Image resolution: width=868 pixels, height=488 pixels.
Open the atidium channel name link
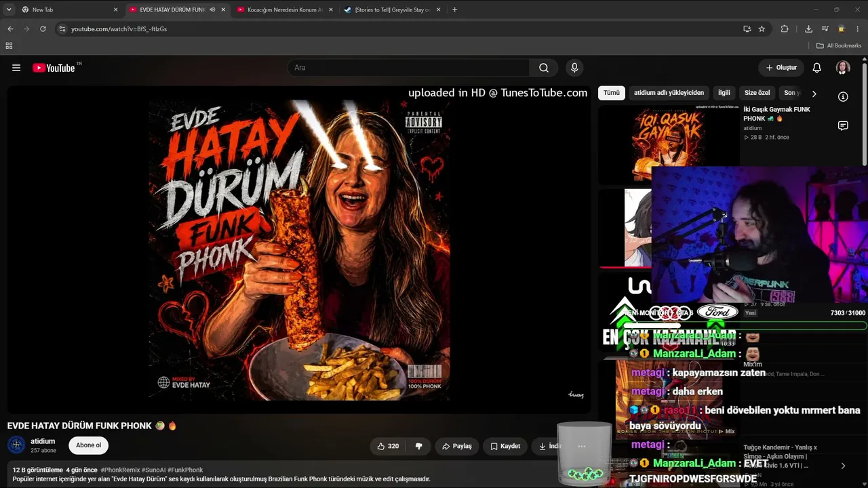click(43, 441)
